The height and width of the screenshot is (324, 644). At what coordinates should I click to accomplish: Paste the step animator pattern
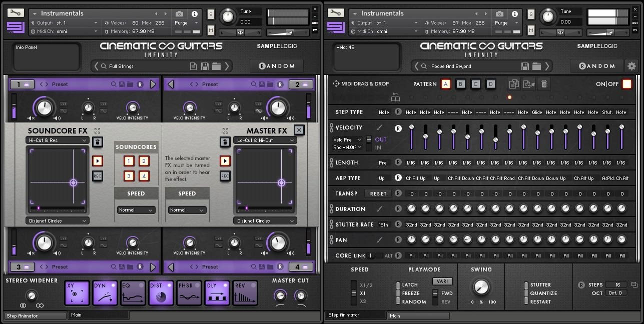(529, 84)
